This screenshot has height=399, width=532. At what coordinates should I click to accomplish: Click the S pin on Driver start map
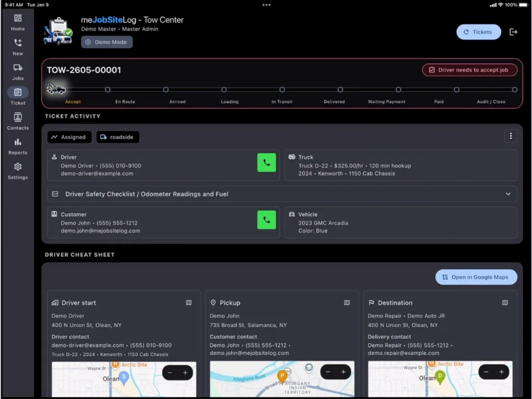pyautogui.click(x=124, y=378)
